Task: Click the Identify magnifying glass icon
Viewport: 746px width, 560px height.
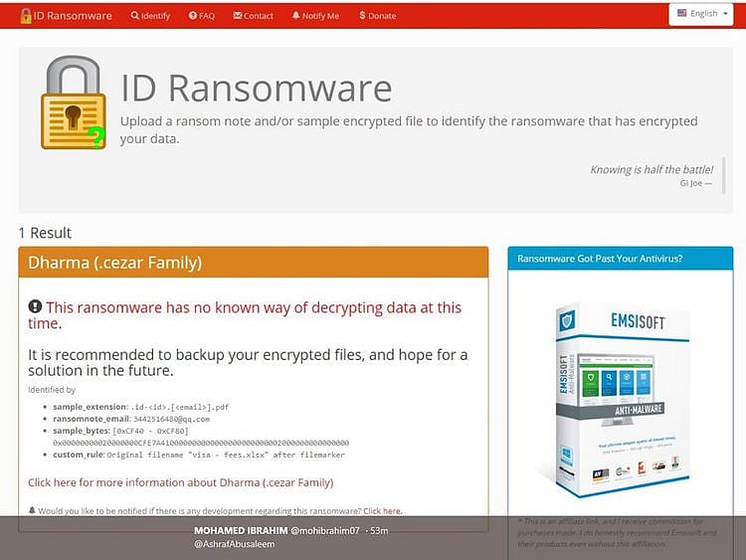Action: pos(135,16)
